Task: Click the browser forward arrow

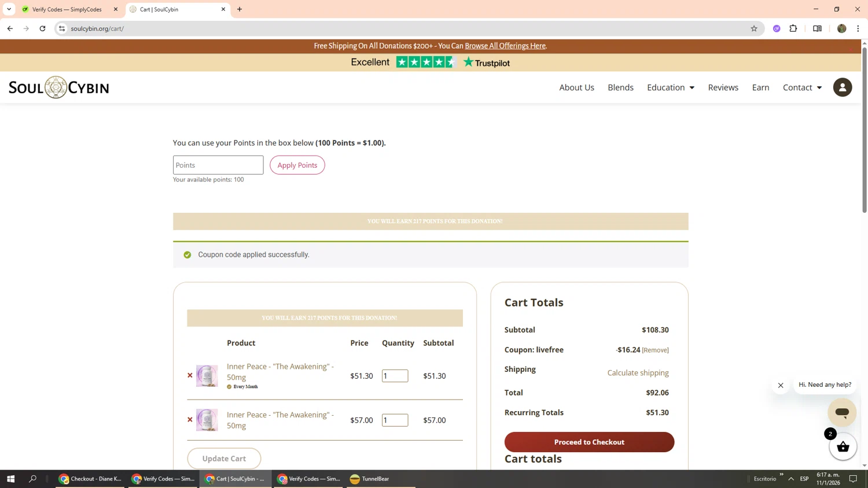Action: tap(26, 28)
